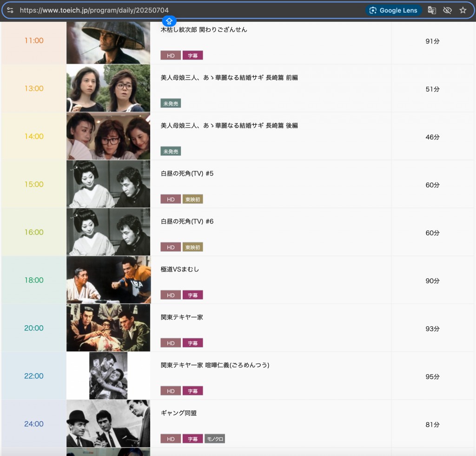
Task: Open 関東テキヤ一家 喧嘩仁義 title link
Action: [x=215, y=365]
